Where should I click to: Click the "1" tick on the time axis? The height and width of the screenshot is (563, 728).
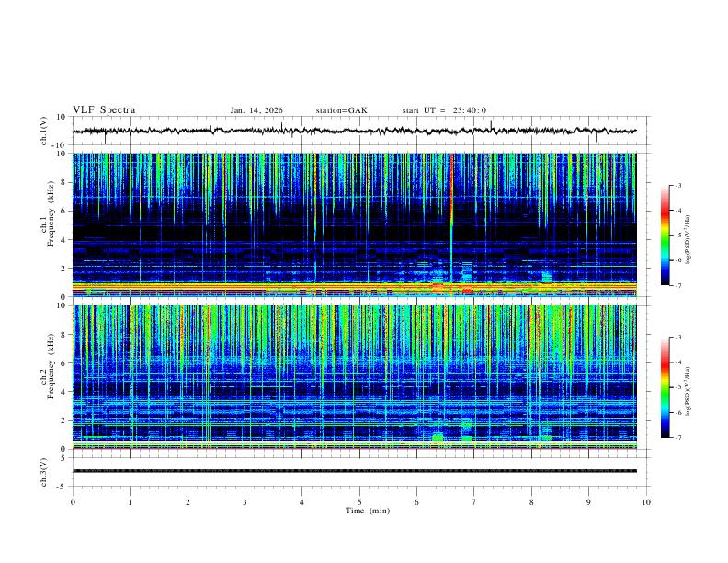[x=130, y=502]
